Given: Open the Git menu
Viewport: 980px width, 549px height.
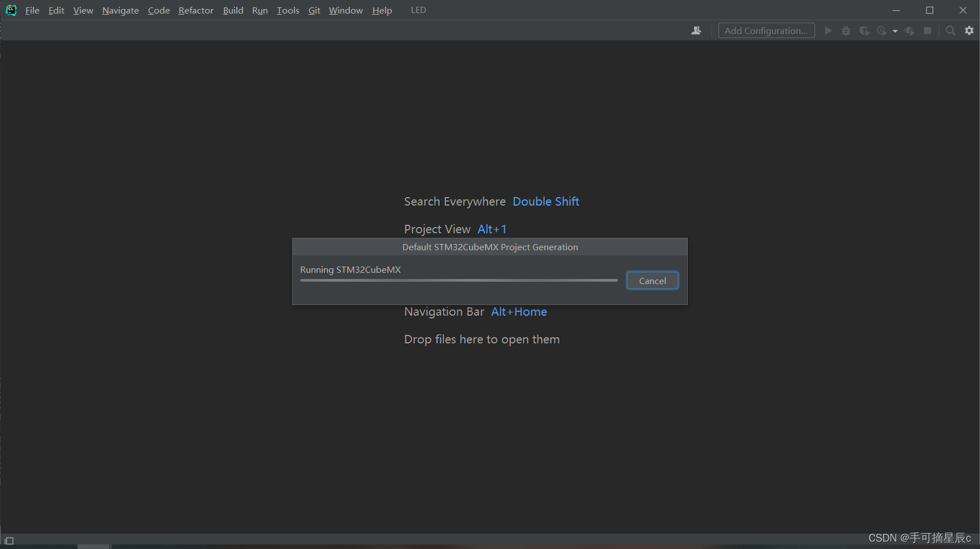Looking at the screenshot, I should pyautogui.click(x=314, y=10).
